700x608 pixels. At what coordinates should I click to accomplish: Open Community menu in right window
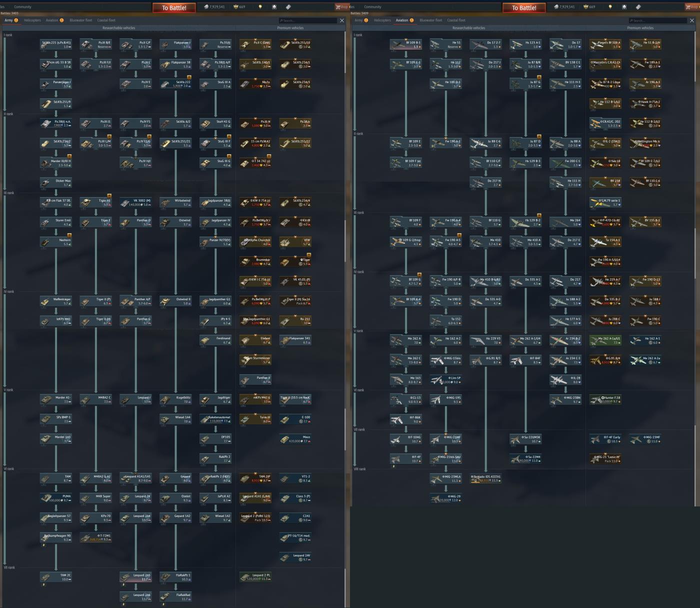click(x=372, y=7)
